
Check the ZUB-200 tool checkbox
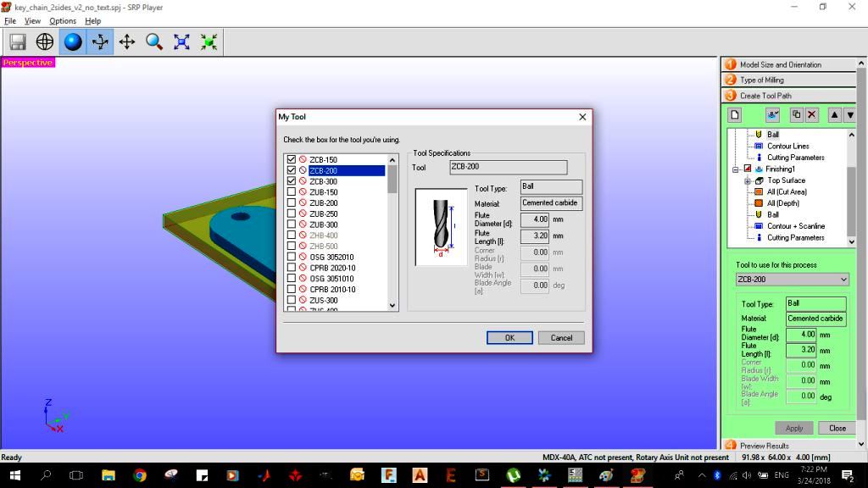coord(292,202)
